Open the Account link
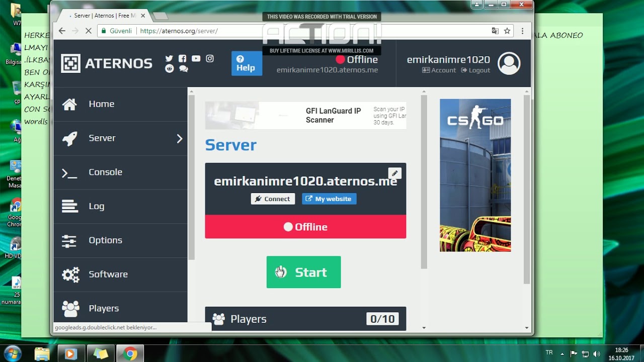644x362 pixels. (x=439, y=70)
